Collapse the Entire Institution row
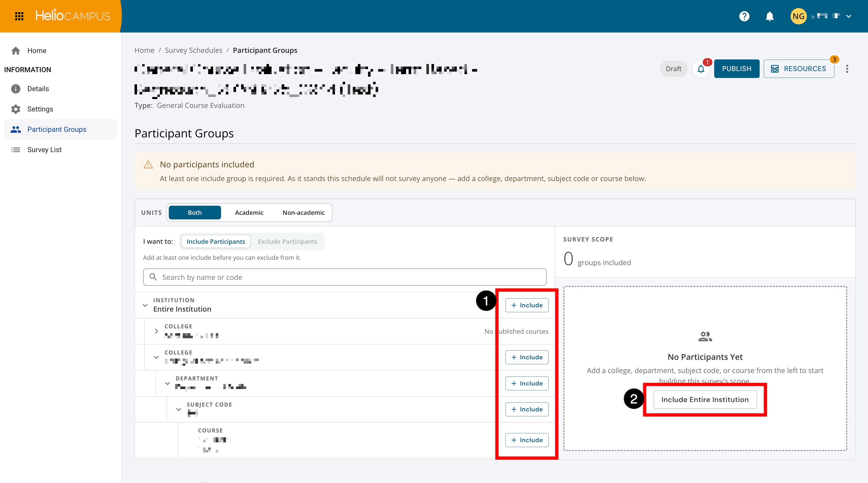The height and width of the screenshot is (483, 868). (x=145, y=305)
